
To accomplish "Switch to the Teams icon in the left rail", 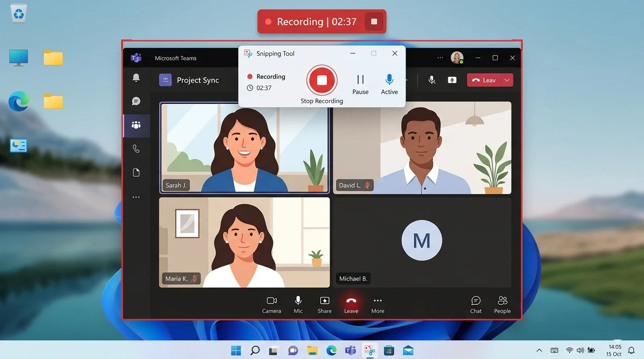I will (x=136, y=125).
